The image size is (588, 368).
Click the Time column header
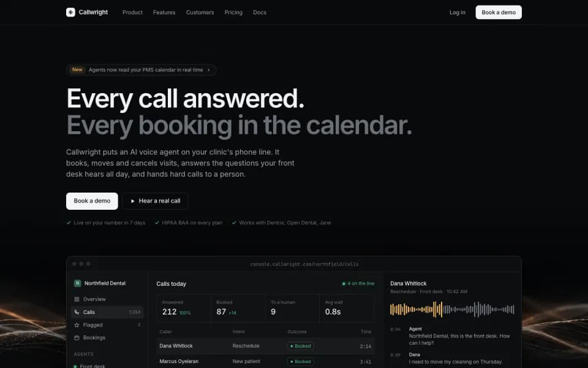(366, 332)
